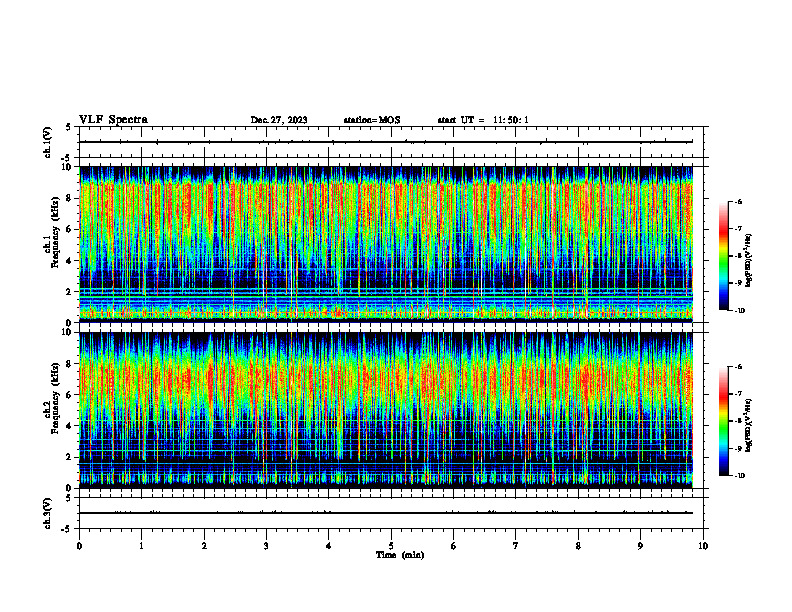The width and height of the screenshot is (792, 612).
Task: Click the "ch.1(V)" waveform axis label
Action: (x=48, y=142)
